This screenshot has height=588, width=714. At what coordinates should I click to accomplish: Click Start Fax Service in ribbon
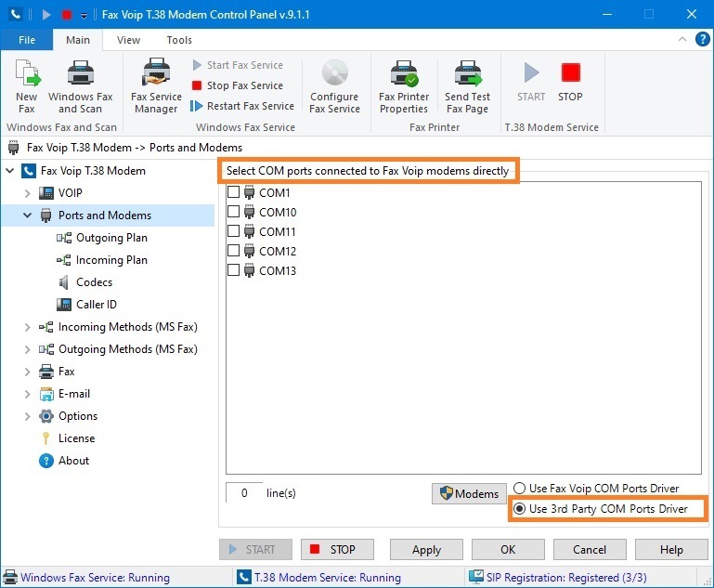(238, 65)
